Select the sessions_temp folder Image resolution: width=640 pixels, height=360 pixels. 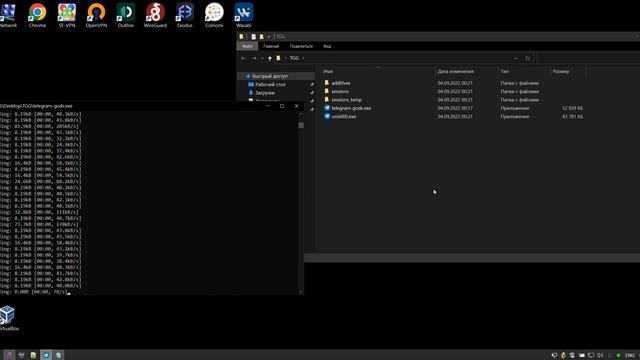coord(347,100)
